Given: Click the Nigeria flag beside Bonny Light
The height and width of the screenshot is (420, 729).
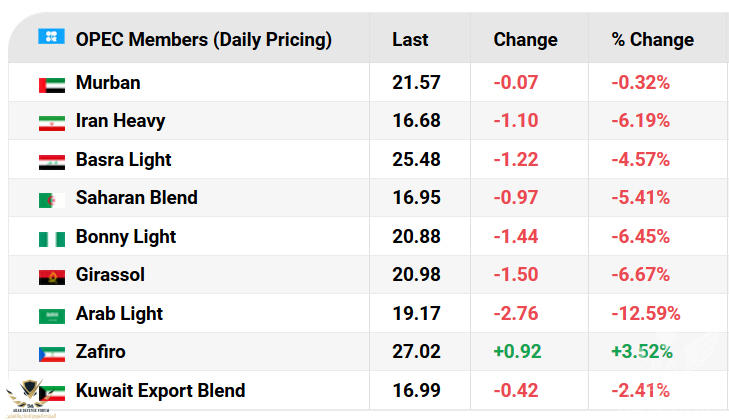Looking at the screenshot, I should click(51, 238).
